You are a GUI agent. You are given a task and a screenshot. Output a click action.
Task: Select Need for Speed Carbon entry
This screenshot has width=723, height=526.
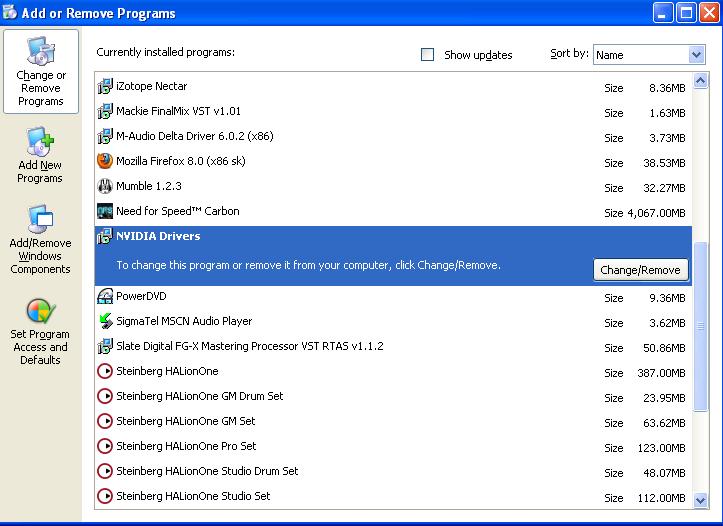[x=393, y=211]
